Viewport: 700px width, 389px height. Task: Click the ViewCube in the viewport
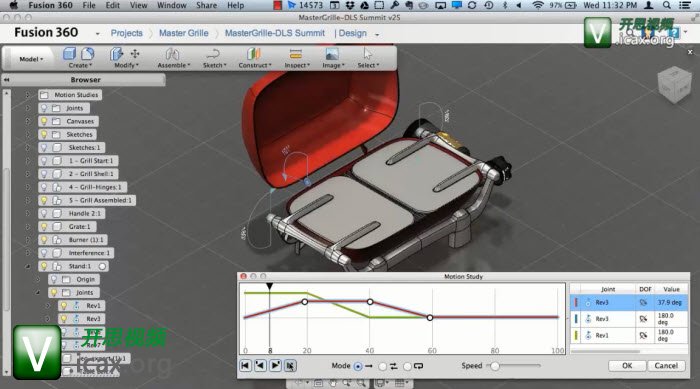click(x=674, y=85)
